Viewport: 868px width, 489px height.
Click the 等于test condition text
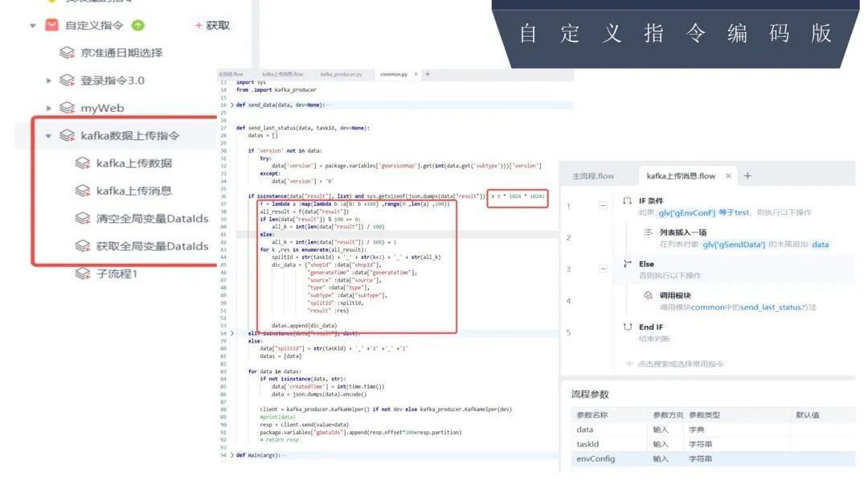pyautogui.click(x=734, y=212)
